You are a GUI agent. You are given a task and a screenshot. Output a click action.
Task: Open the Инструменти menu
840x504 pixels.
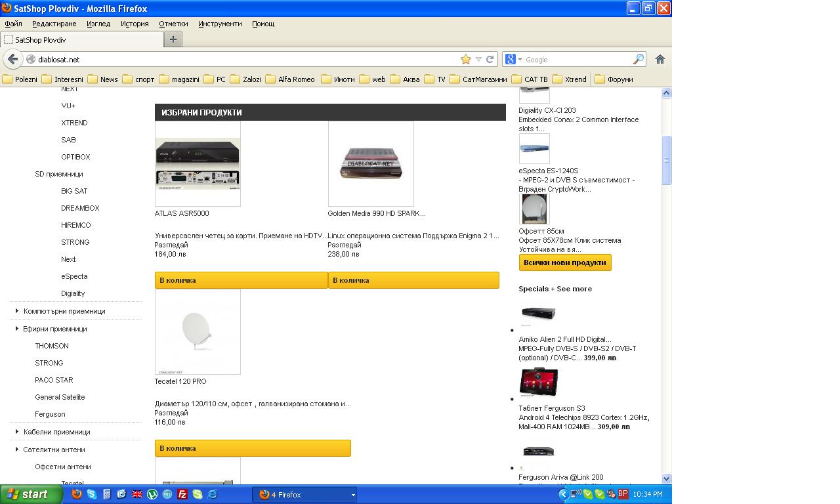pos(220,24)
